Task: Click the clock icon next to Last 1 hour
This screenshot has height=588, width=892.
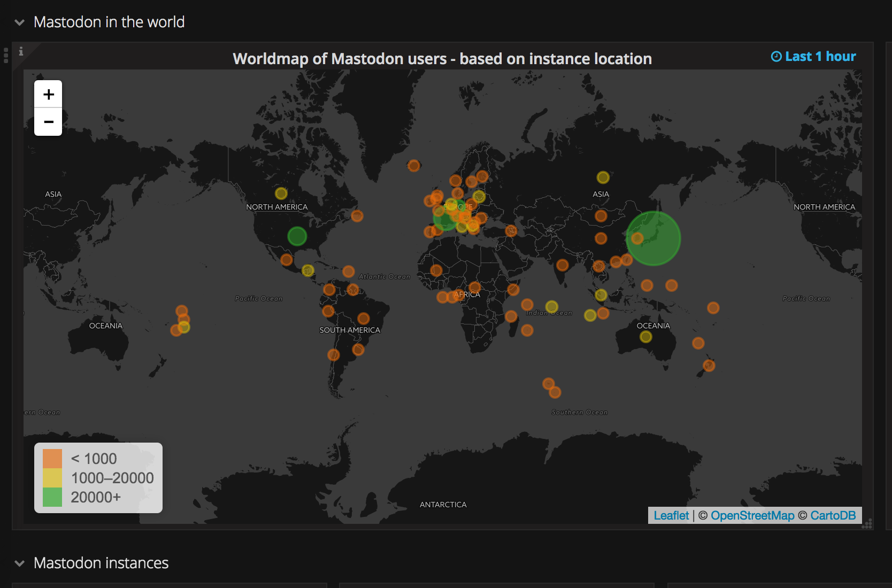Action: (776, 56)
